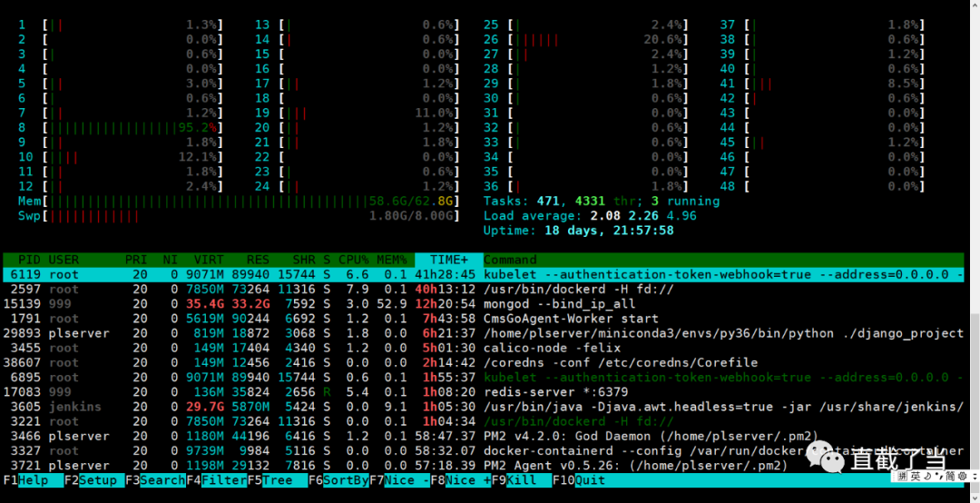Select the jenkins /usr/bin/java process row
980x503 pixels.
pos(484,407)
